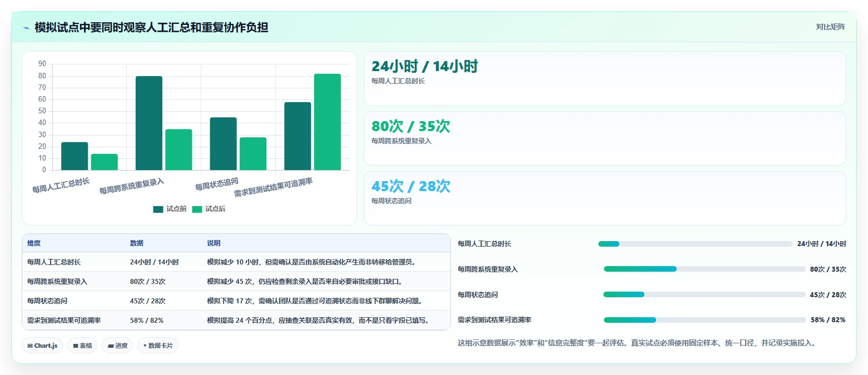
Task: Click the 试点前 bar for 每周状态追问
Action: 224,144
